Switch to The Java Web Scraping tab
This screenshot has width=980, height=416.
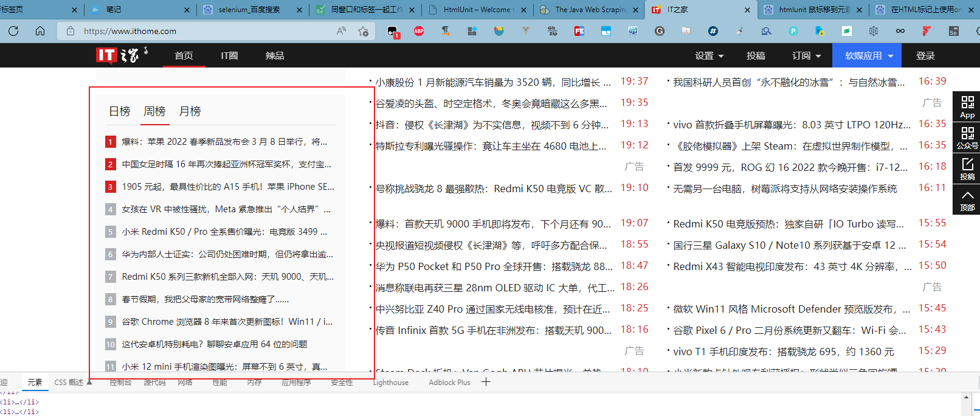(590, 9)
